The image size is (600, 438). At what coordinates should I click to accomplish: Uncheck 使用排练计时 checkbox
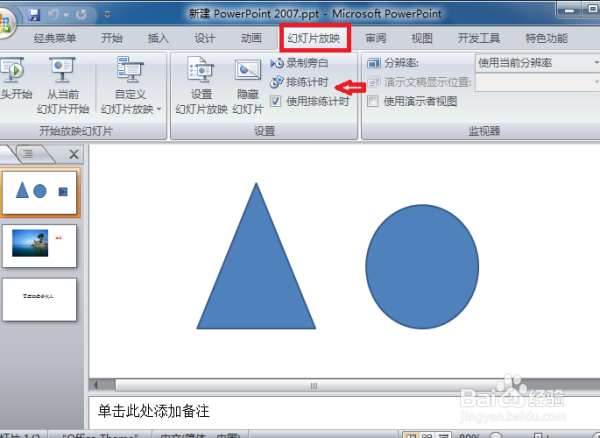pyautogui.click(x=276, y=101)
